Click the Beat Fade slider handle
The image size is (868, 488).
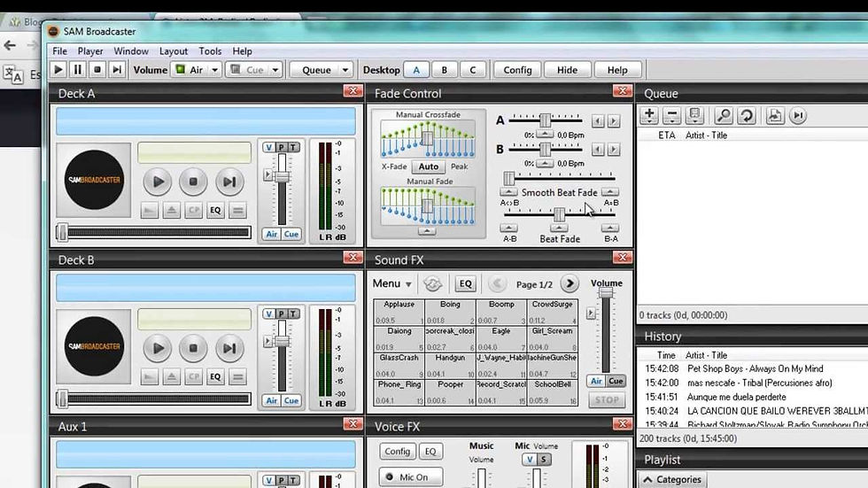559,214
